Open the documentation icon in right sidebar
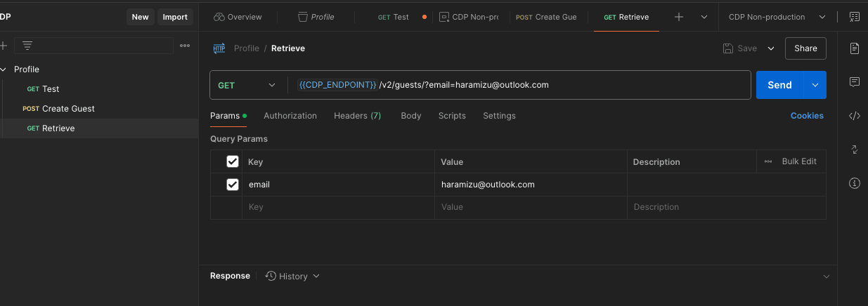Image resolution: width=868 pixels, height=306 pixels. click(x=855, y=48)
